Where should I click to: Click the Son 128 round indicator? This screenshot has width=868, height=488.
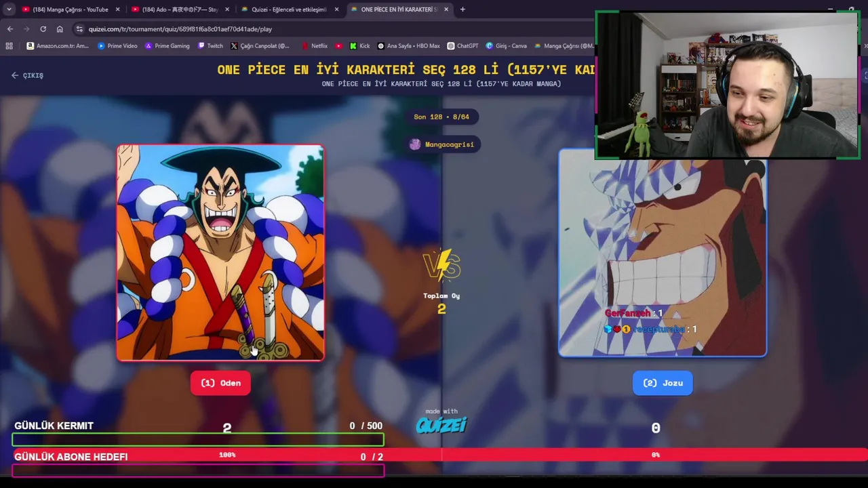(441, 117)
